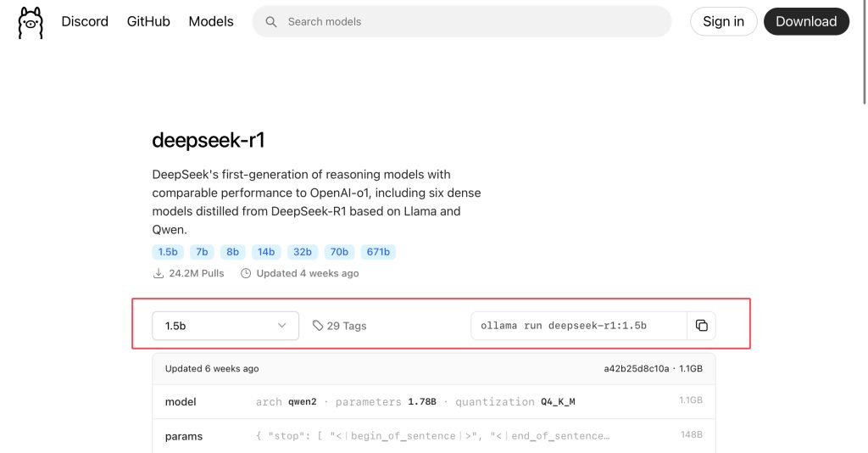Open the 1.5b version dropdown
The height and width of the screenshot is (453, 868).
pyautogui.click(x=225, y=326)
